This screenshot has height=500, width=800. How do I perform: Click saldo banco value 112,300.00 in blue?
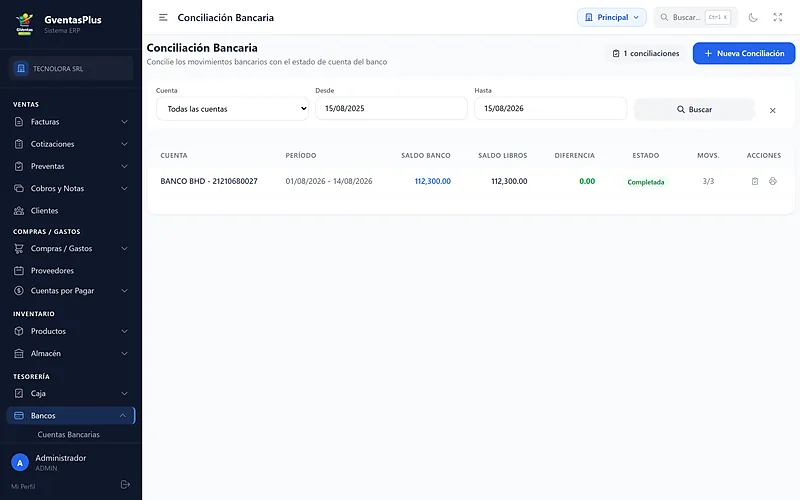433,181
